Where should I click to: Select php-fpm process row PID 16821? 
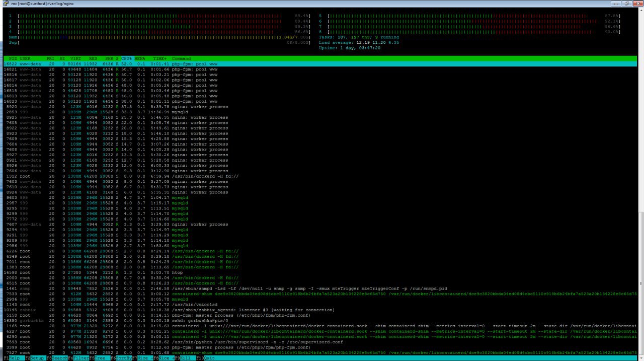pos(320,69)
